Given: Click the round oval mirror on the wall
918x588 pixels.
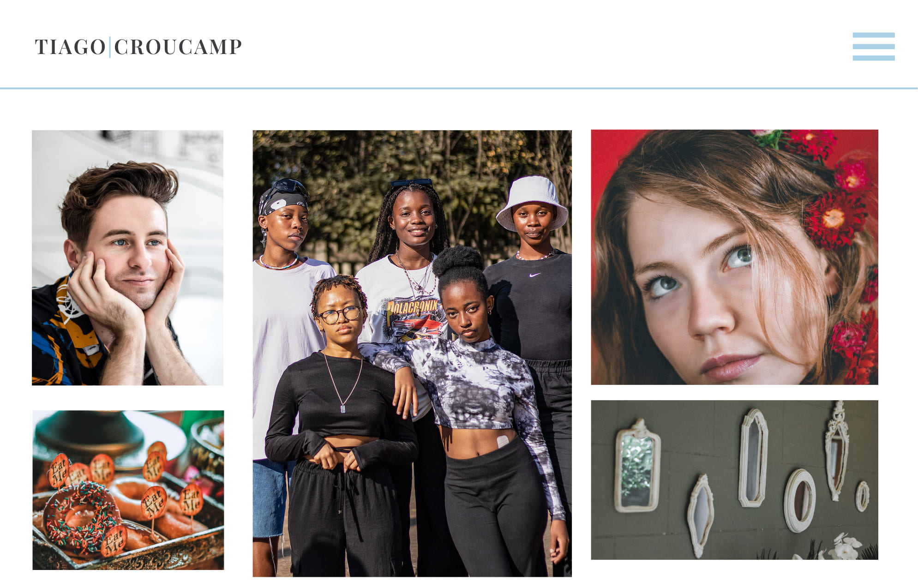Looking at the screenshot, I should click(x=800, y=501).
